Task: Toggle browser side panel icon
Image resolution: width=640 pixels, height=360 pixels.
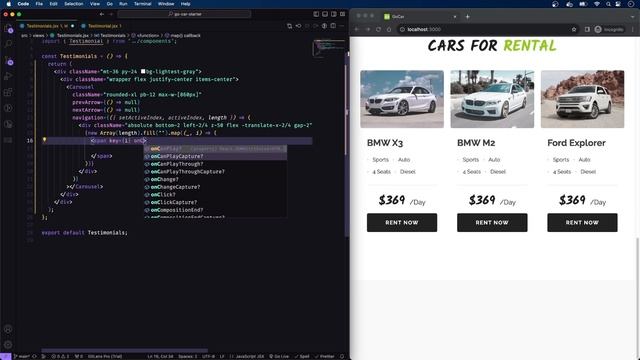Action: tap(587, 29)
